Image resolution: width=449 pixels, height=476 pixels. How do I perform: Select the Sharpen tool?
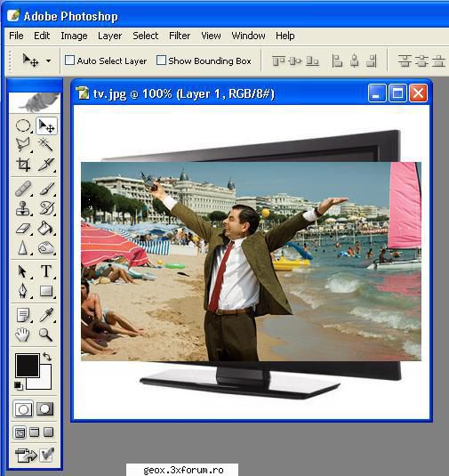[x=23, y=247]
